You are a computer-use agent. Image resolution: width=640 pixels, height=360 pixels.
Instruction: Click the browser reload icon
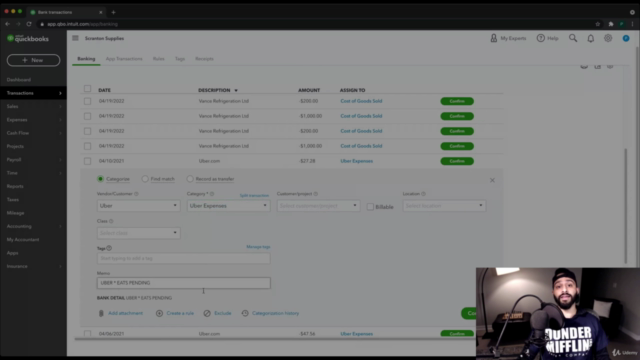(x=29, y=24)
